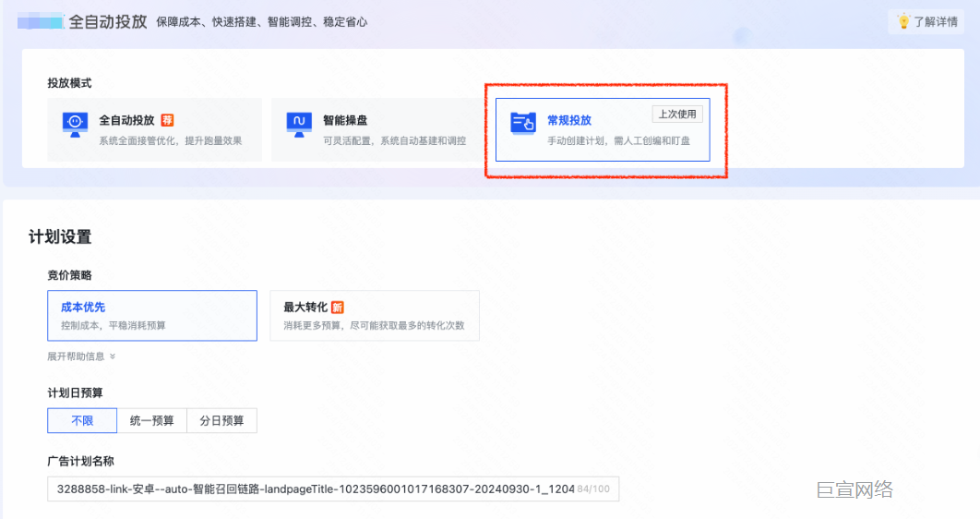Click the text 控制成本，平稳消耗预算
The image size is (980, 519).
tap(114, 325)
